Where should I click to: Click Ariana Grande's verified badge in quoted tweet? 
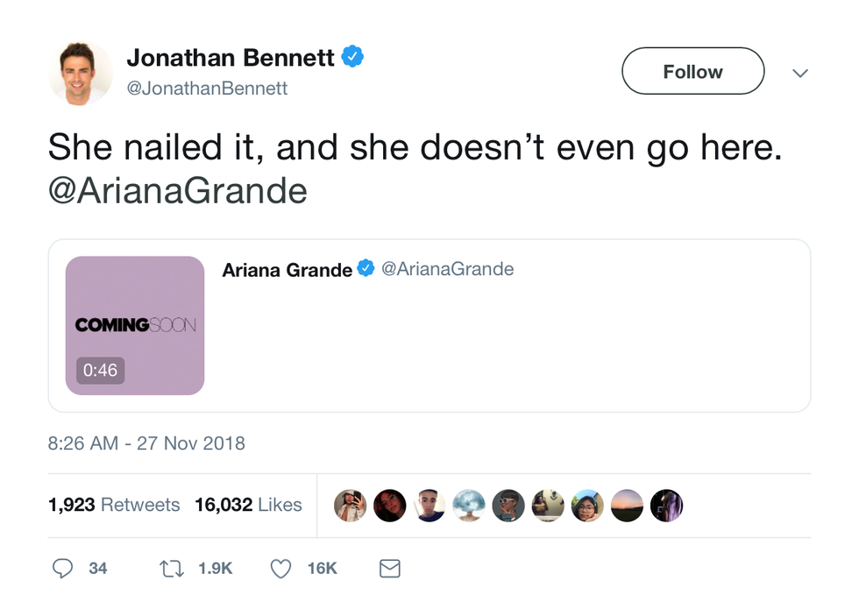(x=365, y=269)
